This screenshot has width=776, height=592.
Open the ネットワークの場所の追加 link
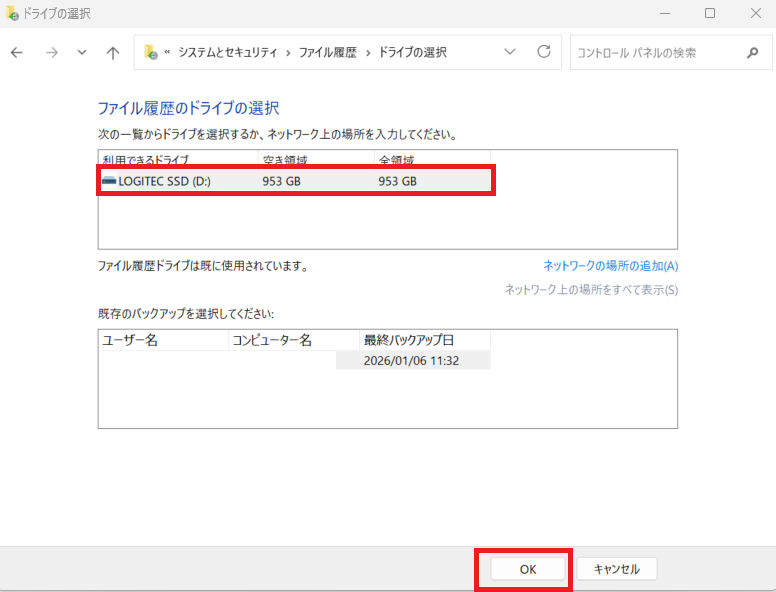click(x=610, y=266)
